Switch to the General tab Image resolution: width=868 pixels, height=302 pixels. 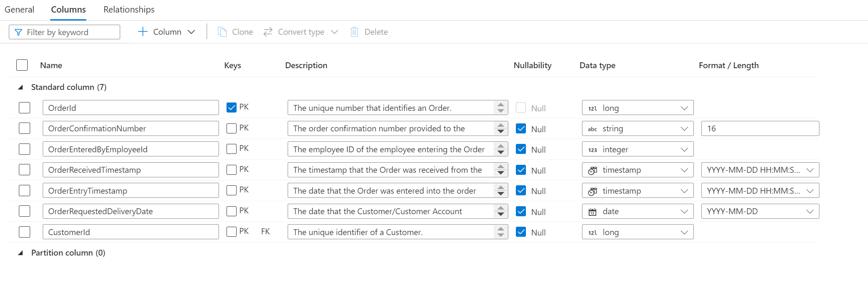pos(19,10)
